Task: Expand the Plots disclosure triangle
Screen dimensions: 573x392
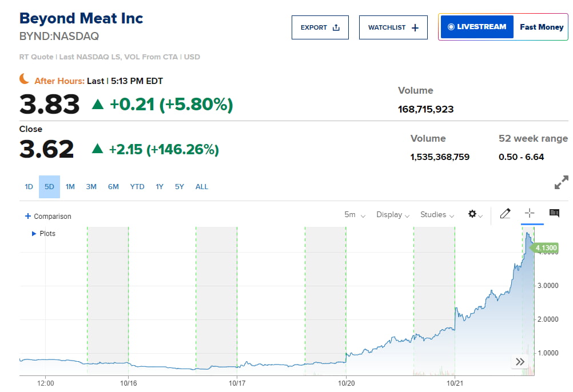Action: (x=34, y=234)
